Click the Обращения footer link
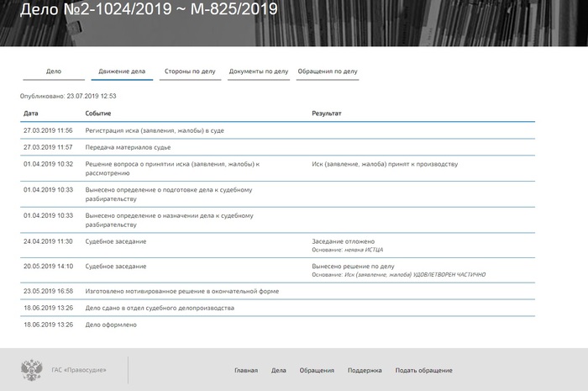 click(318, 370)
